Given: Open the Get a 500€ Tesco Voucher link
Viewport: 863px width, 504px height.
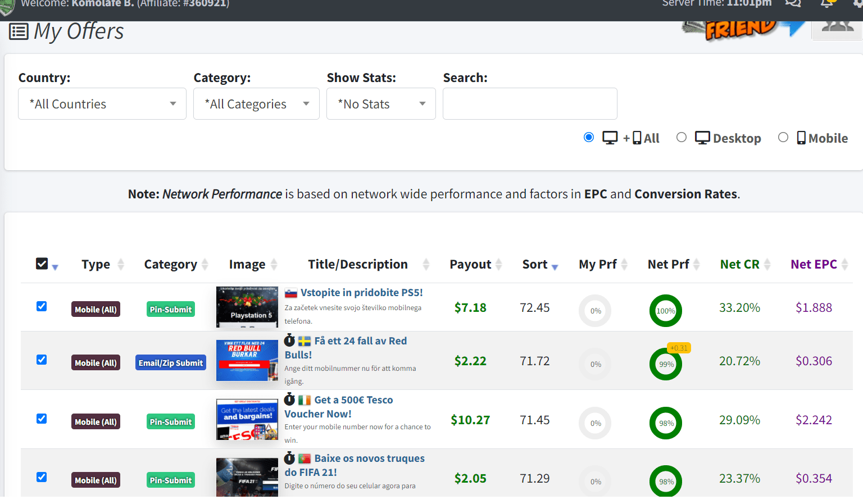Looking at the screenshot, I should point(338,407).
